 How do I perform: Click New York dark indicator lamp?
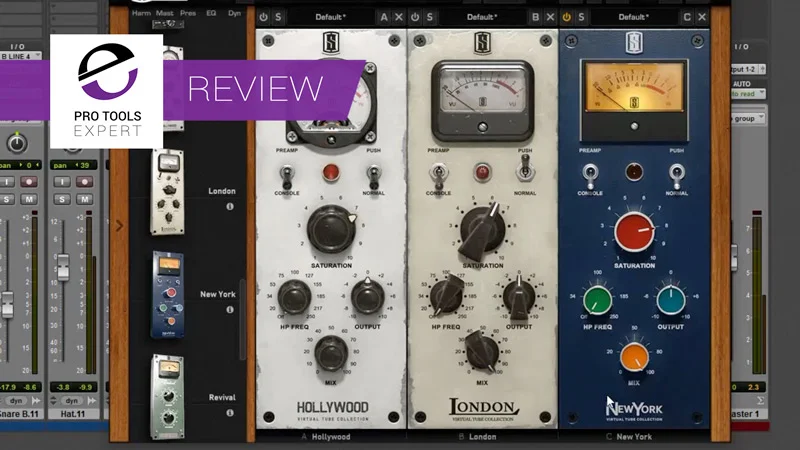(x=634, y=172)
